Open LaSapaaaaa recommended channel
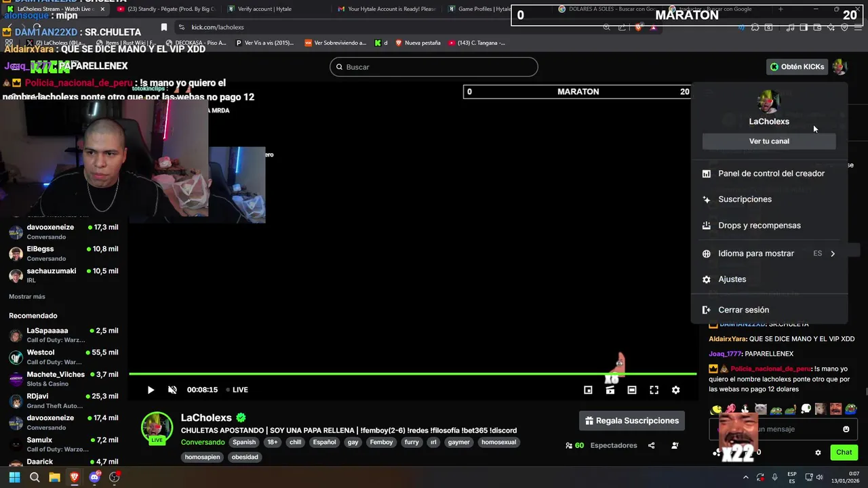The height and width of the screenshot is (488, 868). click(x=64, y=335)
